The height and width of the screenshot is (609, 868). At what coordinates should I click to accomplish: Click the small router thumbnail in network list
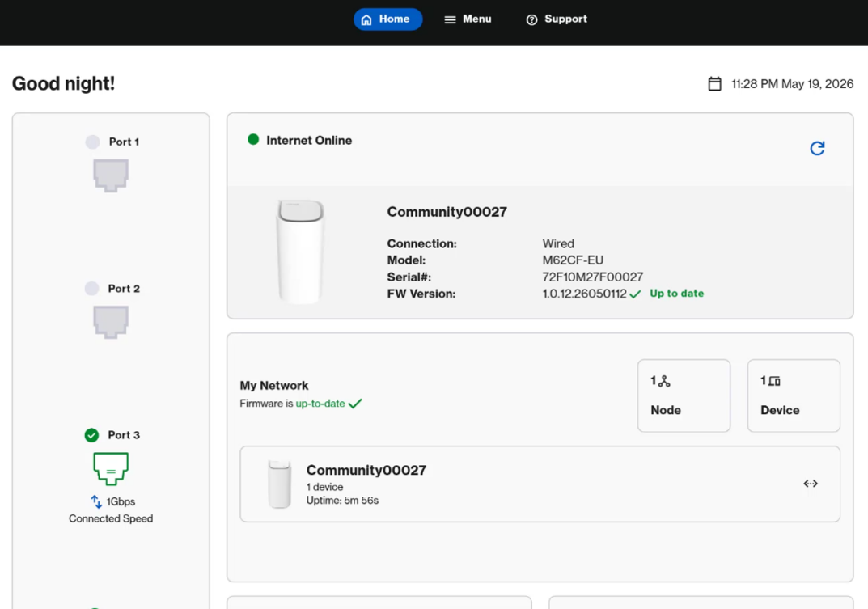click(280, 484)
